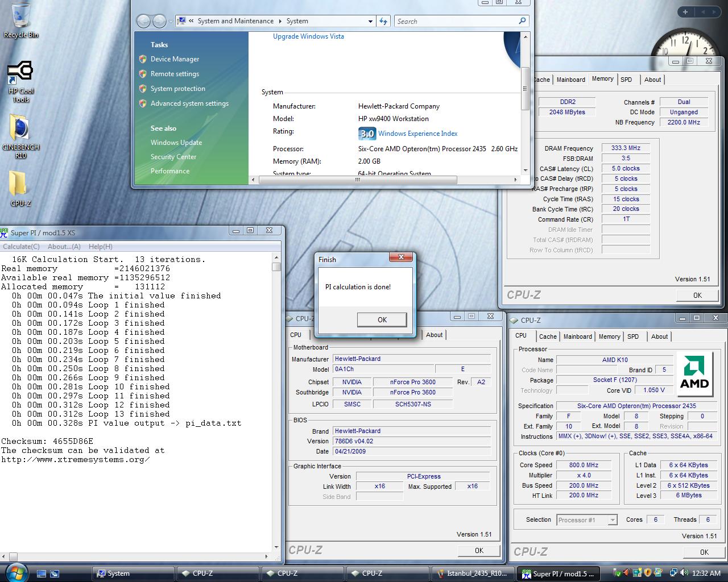Click the Windows Experience Index 3.0 badge
The image size is (728, 582).
point(367,134)
